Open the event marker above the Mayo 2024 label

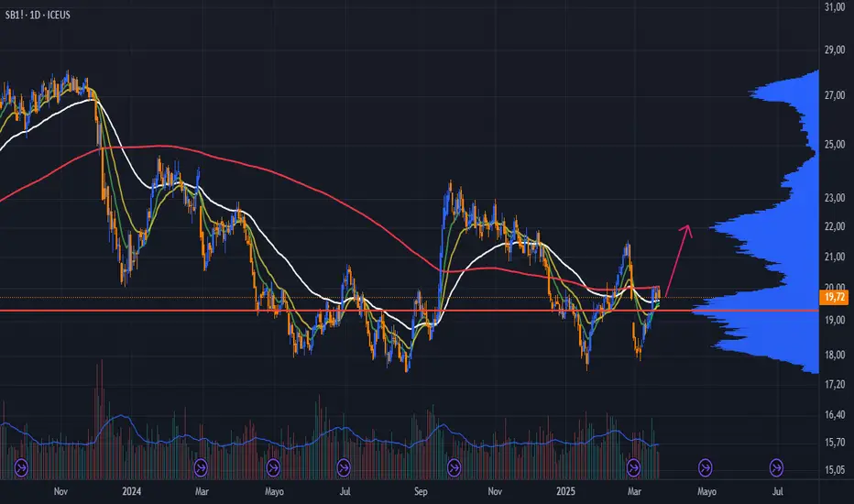click(x=273, y=467)
